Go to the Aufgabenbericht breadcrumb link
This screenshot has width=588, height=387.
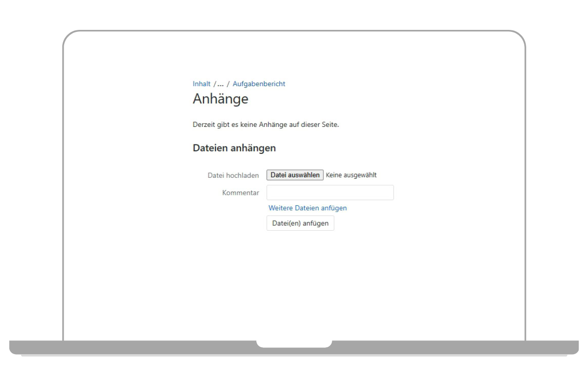click(259, 84)
